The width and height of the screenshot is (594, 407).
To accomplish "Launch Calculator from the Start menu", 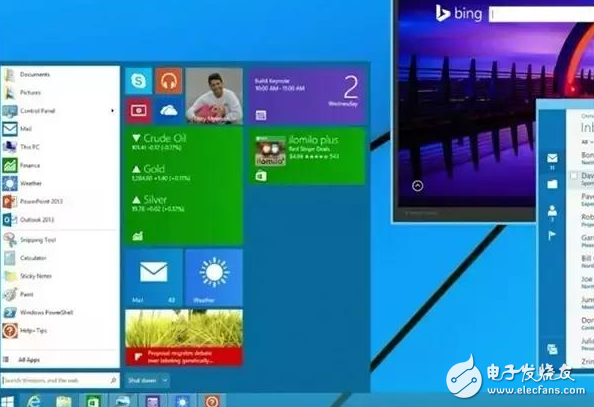I will pyautogui.click(x=61, y=258).
